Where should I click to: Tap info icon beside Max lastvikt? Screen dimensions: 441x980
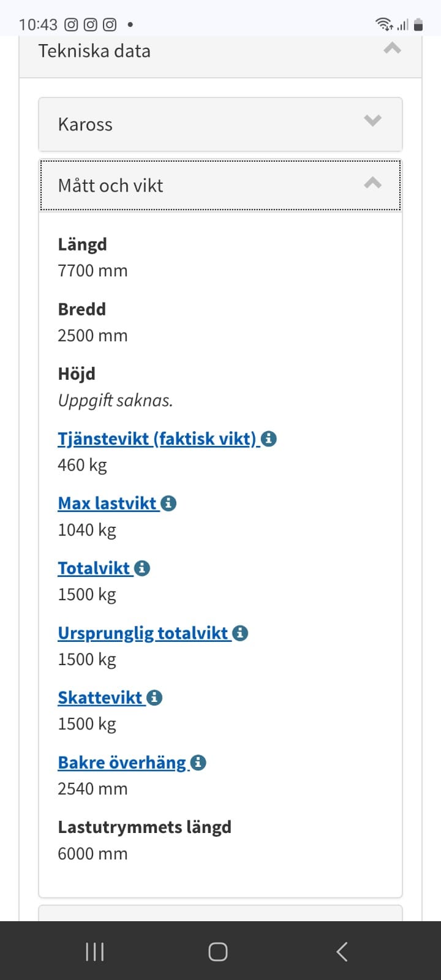168,503
